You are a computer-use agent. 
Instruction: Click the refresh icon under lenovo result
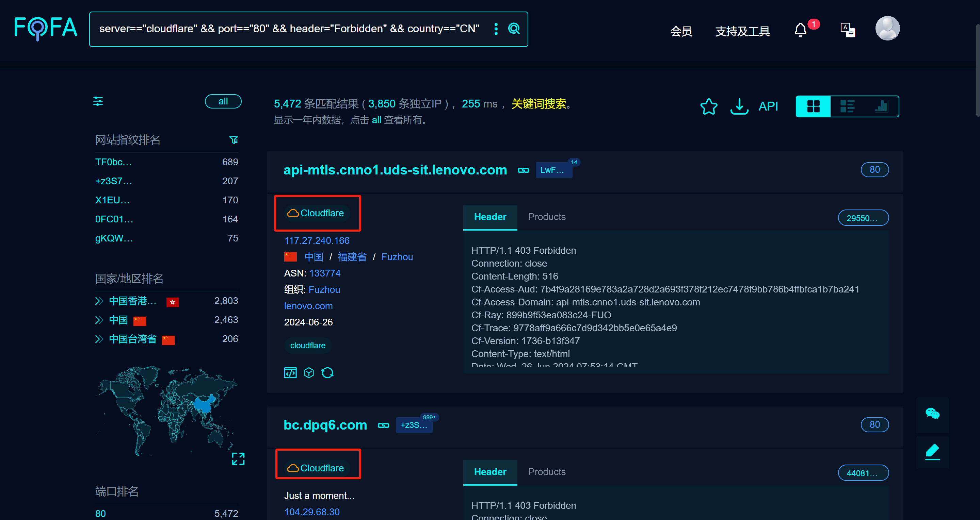click(327, 373)
